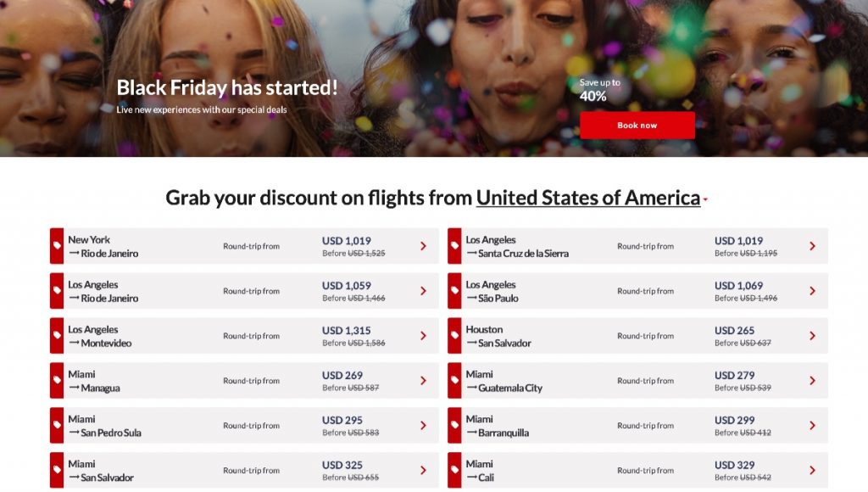Click the Black Friday has started headline
The image size is (868, 492).
point(227,87)
